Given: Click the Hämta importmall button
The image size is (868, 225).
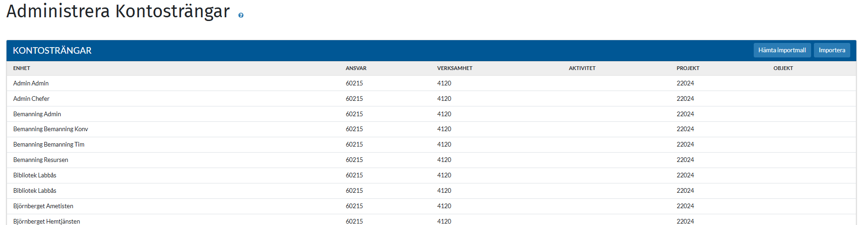Looking at the screenshot, I should [x=782, y=50].
